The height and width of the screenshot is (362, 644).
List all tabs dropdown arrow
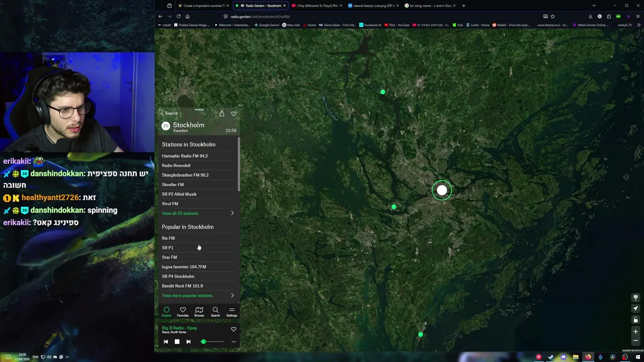coord(594,6)
